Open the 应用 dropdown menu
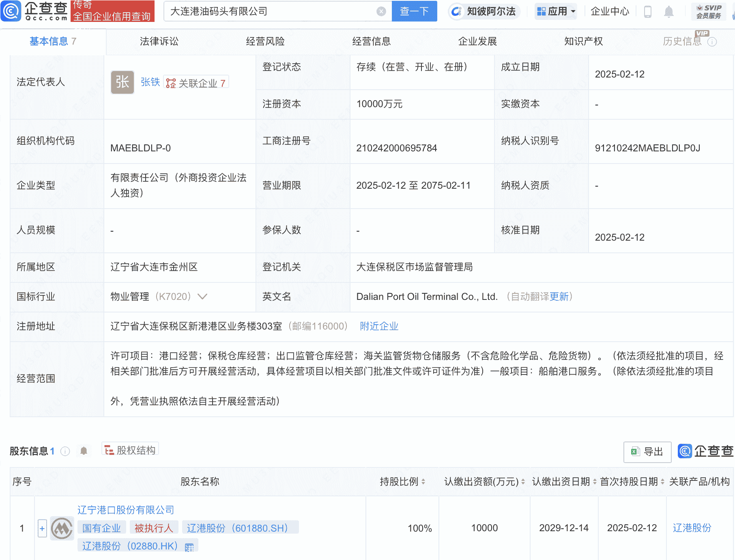 click(x=556, y=11)
